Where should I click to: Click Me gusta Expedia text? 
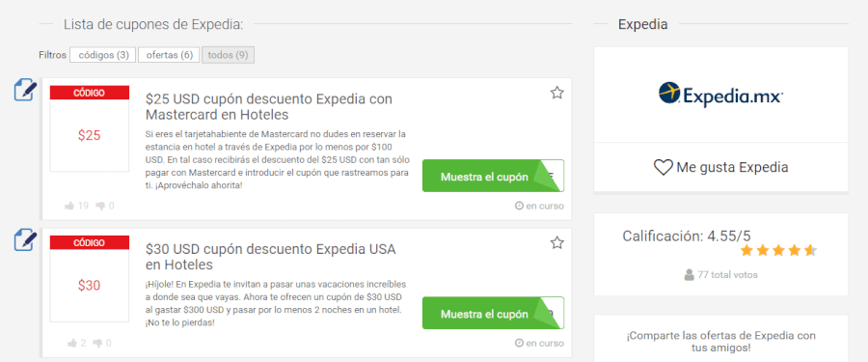pyautogui.click(x=732, y=167)
